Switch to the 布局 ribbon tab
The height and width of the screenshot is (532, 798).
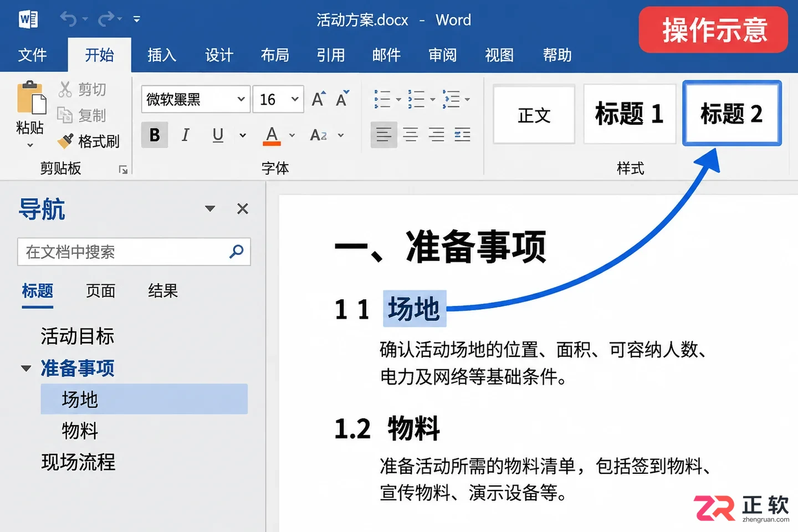tap(275, 55)
